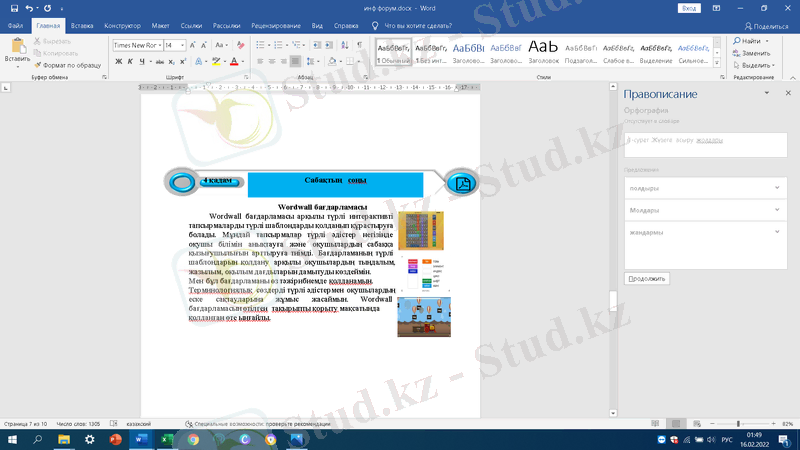
Task: Adjust the zoom slider in status bar
Action: point(738,423)
